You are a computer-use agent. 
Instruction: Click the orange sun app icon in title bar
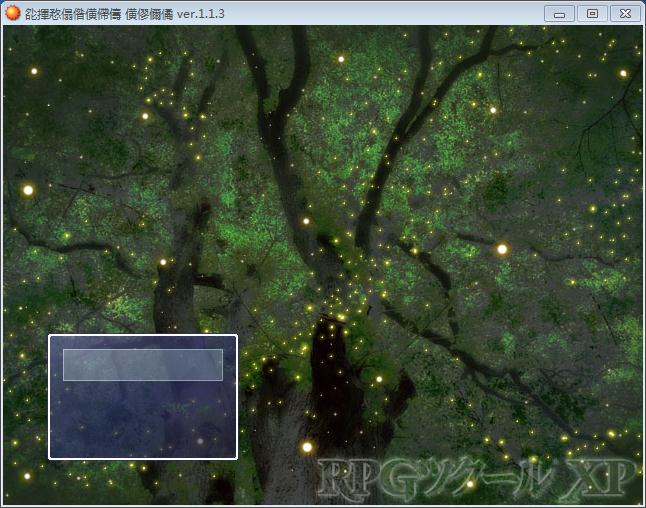[13, 13]
